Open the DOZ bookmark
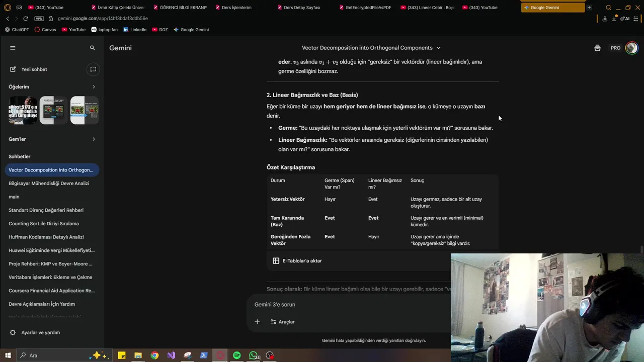This screenshot has width=644, height=362. tap(159, 30)
